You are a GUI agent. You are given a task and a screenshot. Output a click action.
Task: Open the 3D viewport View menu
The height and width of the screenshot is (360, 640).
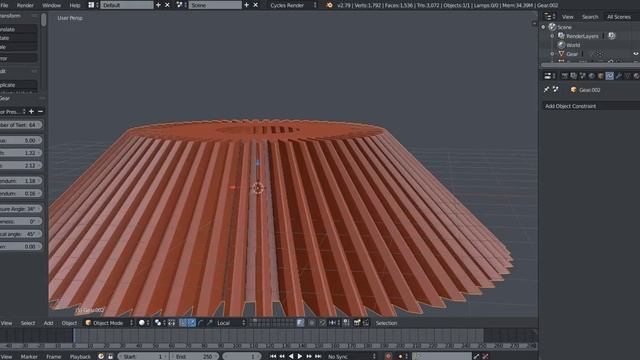click(6, 323)
